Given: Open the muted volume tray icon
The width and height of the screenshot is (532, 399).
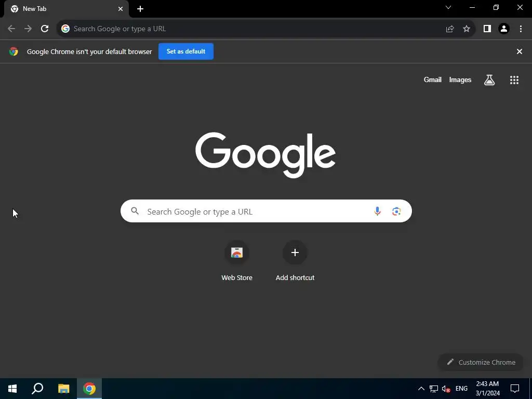Looking at the screenshot, I should point(446,389).
